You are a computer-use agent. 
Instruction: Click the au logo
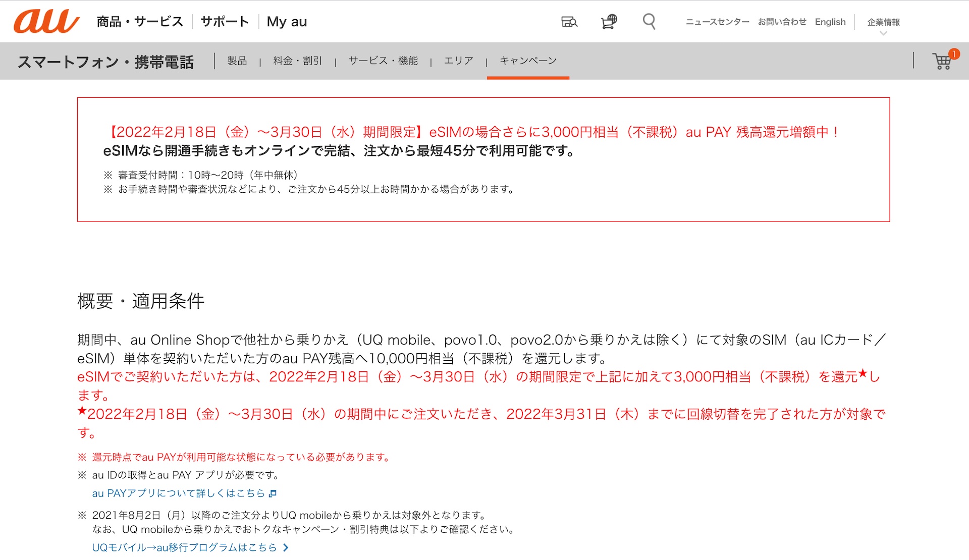(46, 22)
